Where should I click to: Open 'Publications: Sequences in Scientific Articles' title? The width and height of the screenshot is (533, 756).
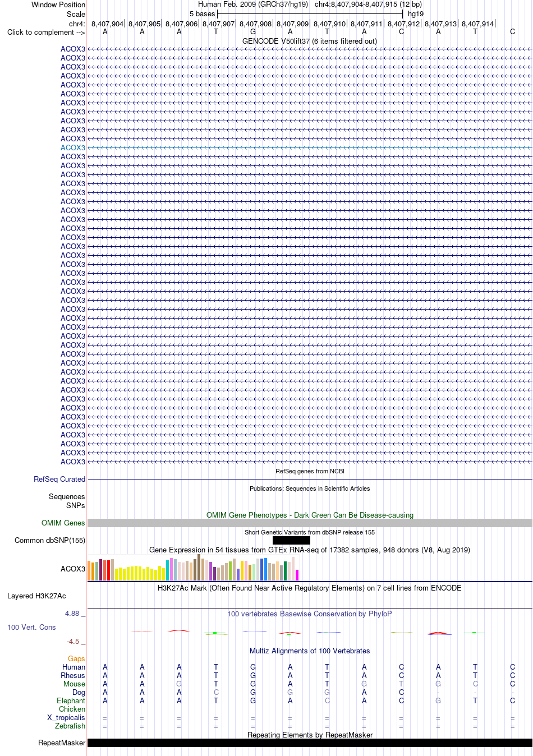tap(310, 488)
